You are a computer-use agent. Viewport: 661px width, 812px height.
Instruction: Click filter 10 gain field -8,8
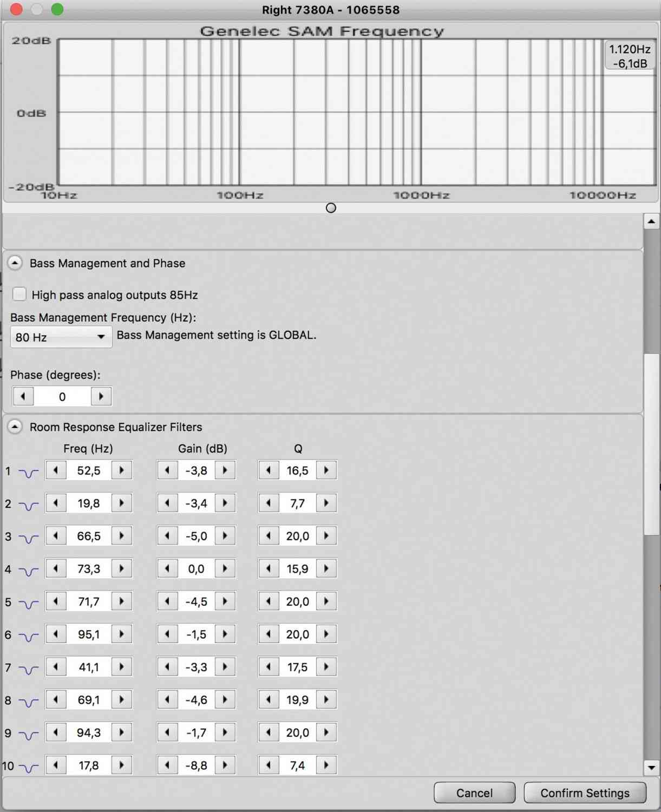click(x=196, y=765)
